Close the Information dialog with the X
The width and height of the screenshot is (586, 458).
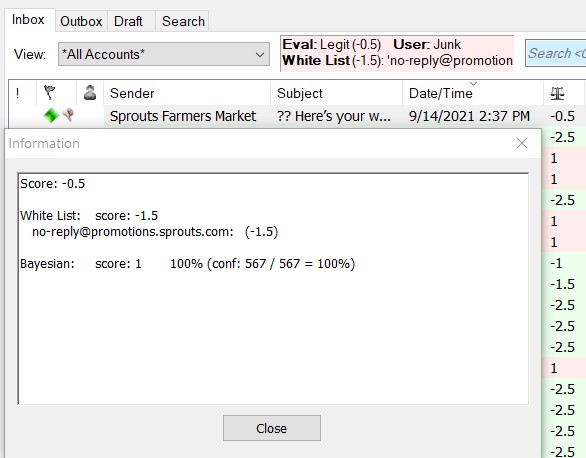pyautogui.click(x=522, y=143)
